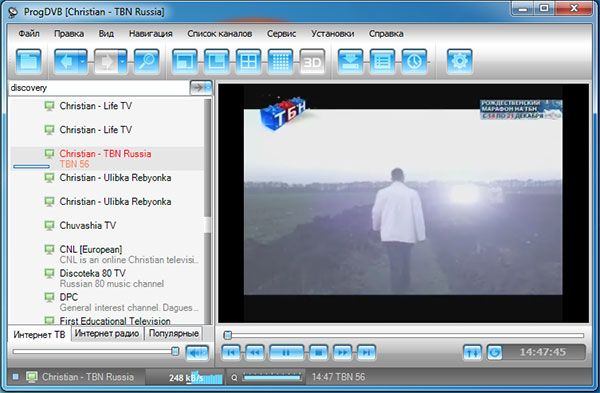The width and height of the screenshot is (600, 393).
Task: Click the monitor icon beside Discoteka 80 TV
Action: (x=49, y=273)
